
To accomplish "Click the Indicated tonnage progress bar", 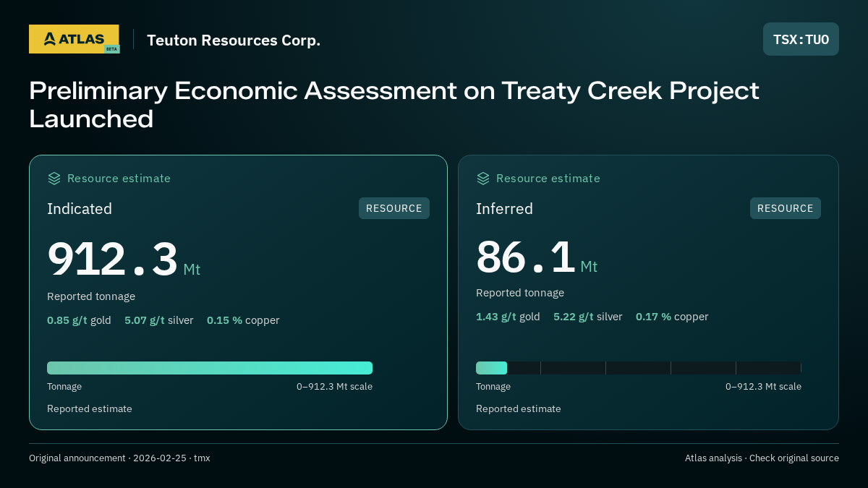I will (210, 368).
